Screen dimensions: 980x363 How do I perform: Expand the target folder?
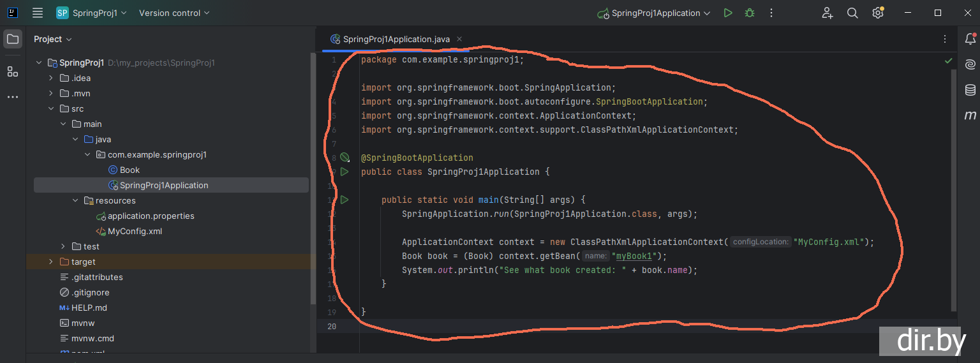[51, 262]
